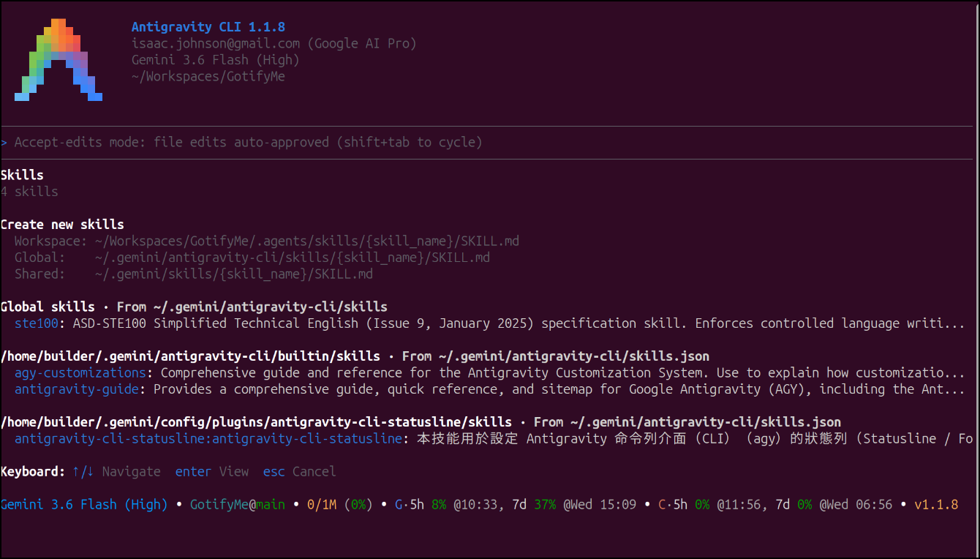
Task: Click the v1.1.8 version in status line
Action: (x=936, y=504)
